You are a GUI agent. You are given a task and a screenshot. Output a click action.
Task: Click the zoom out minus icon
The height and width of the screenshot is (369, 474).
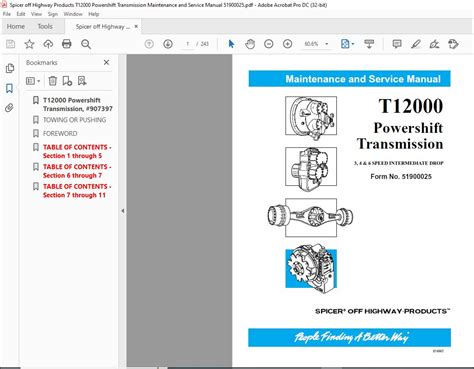click(269, 44)
